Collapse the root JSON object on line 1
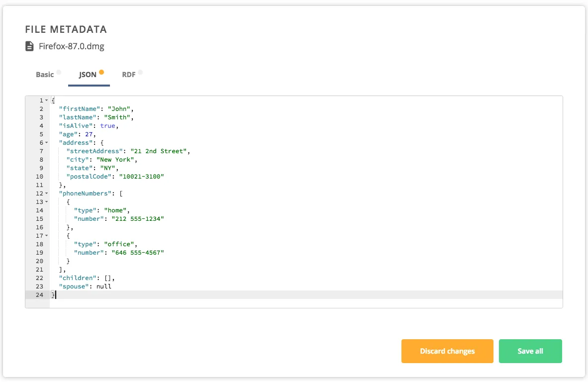Image resolution: width=588 pixels, height=382 pixels. pyautogui.click(x=46, y=100)
